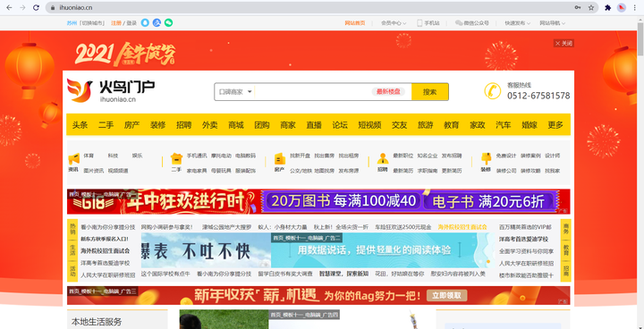Screen dimensions: 644x329
Task: Click the saved password key icon
Action: point(578,7)
